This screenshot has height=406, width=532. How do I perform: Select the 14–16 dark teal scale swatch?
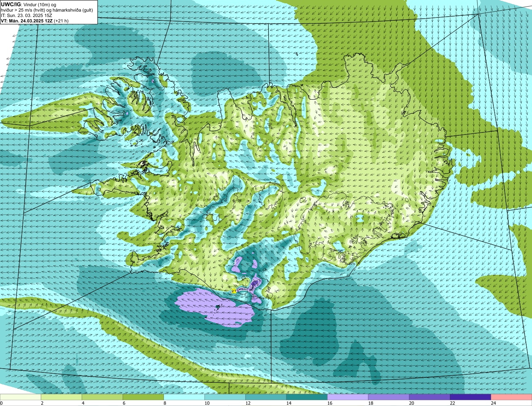307,397
